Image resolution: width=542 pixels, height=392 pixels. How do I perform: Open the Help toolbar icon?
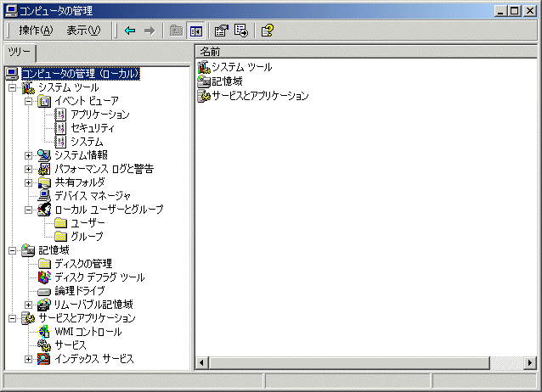268,31
